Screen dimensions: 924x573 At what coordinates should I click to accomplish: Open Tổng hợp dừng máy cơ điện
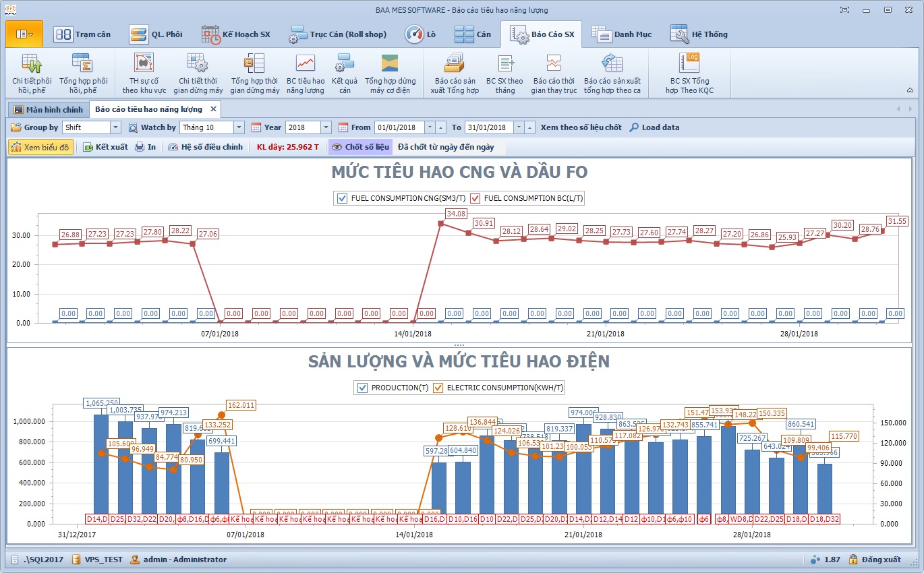pyautogui.click(x=390, y=73)
